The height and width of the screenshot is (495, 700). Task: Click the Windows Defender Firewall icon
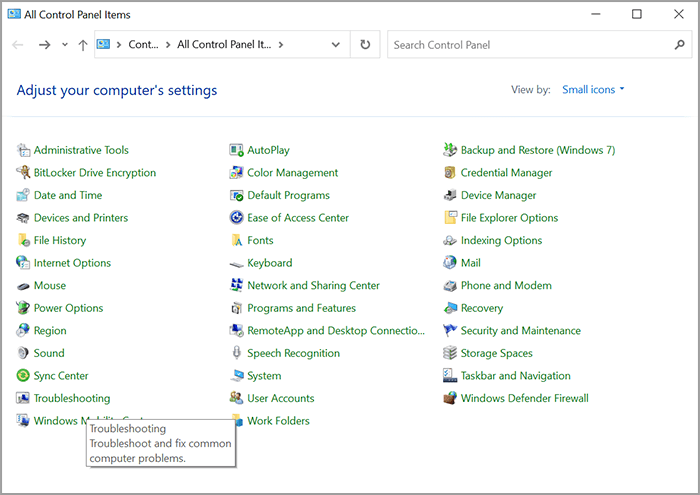click(450, 398)
